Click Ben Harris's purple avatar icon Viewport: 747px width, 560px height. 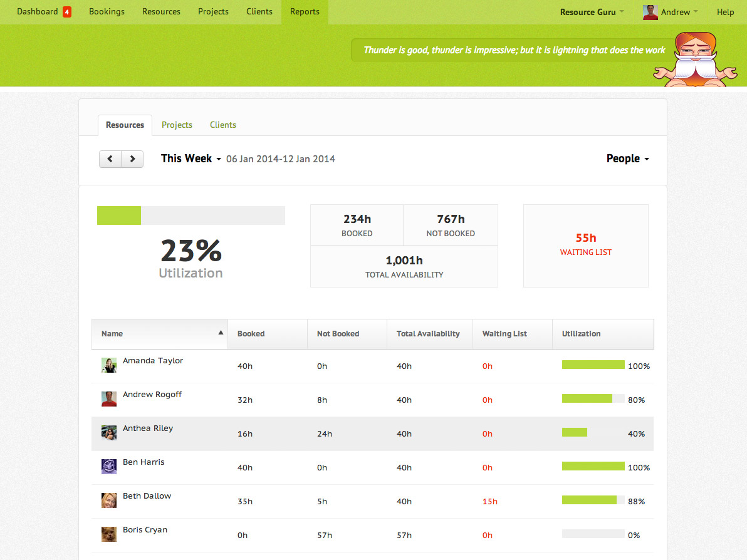[x=109, y=467]
